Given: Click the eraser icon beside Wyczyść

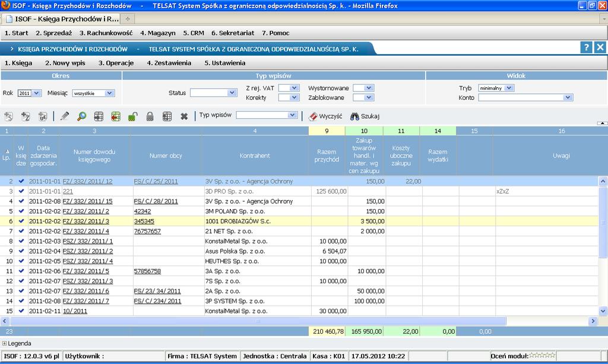Looking at the screenshot, I should (313, 116).
